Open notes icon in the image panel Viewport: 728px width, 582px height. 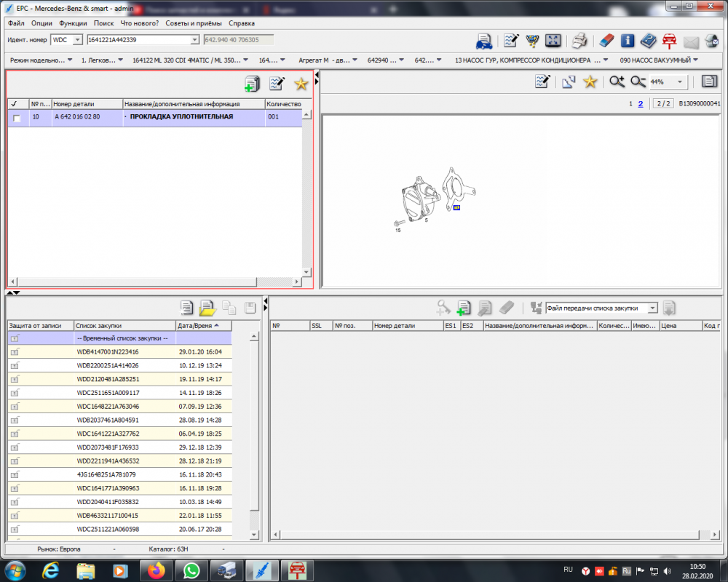click(542, 81)
